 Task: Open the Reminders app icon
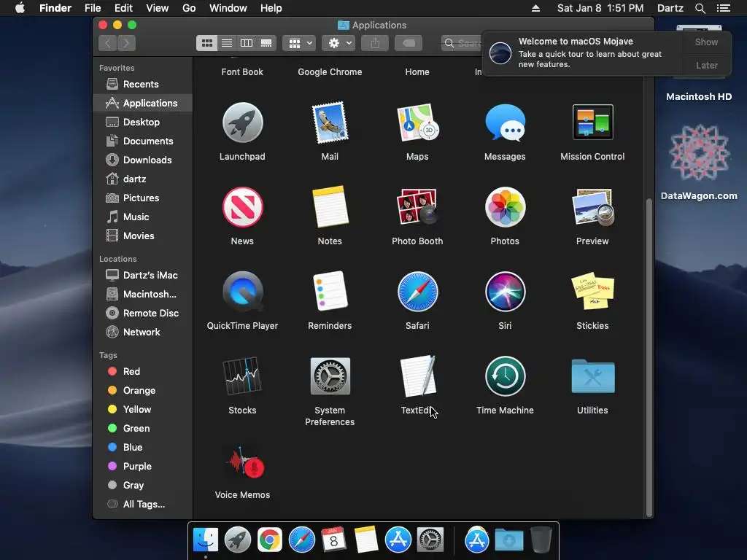[x=330, y=292]
